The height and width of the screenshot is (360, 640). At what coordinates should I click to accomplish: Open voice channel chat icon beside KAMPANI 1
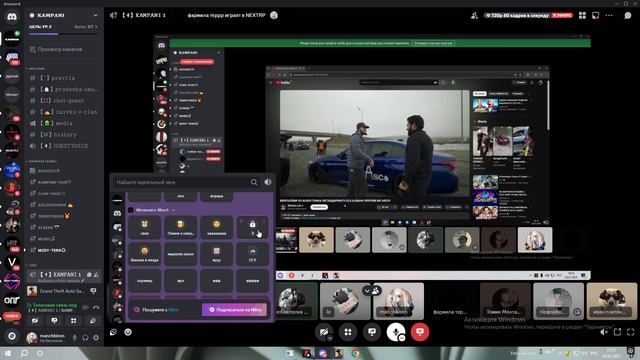click(89, 275)
